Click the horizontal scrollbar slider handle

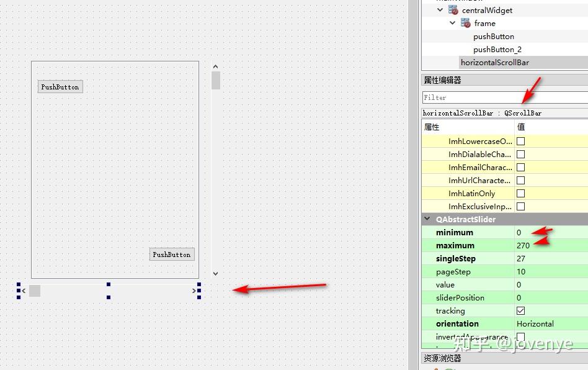[35, 291]
